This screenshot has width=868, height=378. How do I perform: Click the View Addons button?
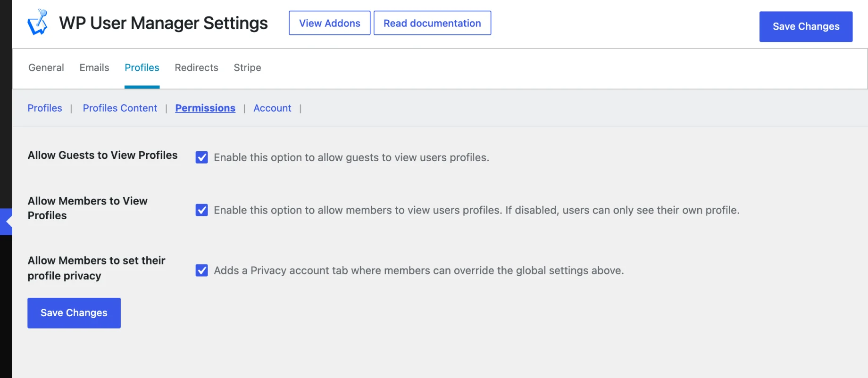pyautogui.click(x=329, y=23)
